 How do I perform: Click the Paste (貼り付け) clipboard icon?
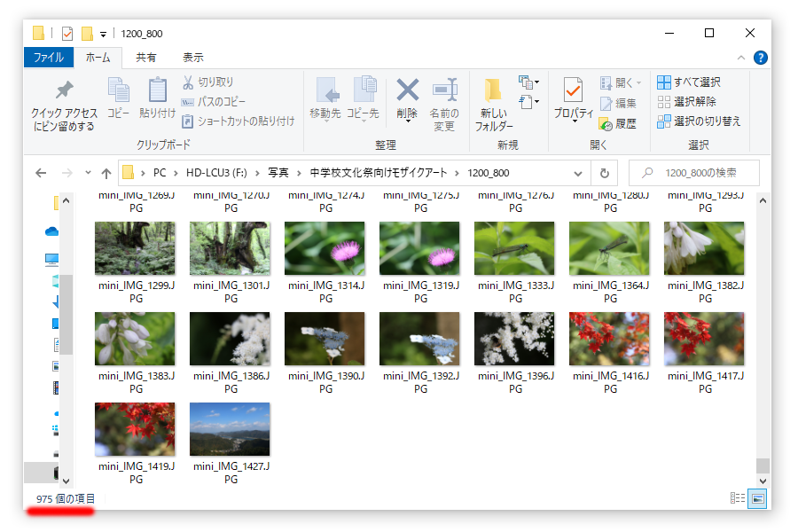click(157, 90)
